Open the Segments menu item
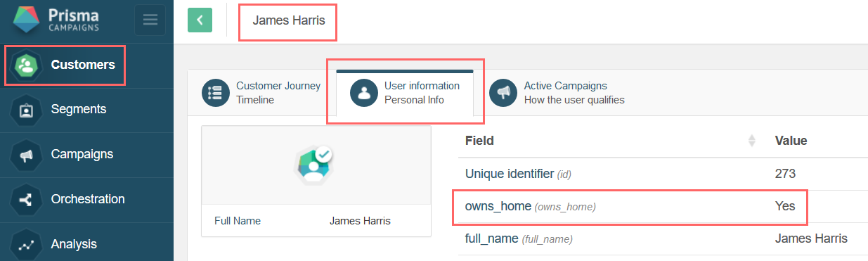The image size is (868, 261). pyautogui.click(x=79, y=109)
